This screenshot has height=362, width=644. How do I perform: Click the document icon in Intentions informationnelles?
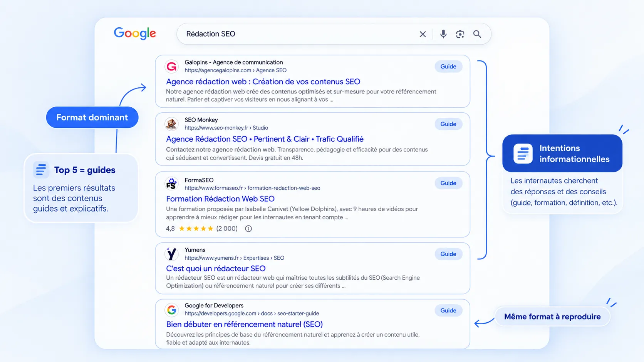click(x=523, y=153)
